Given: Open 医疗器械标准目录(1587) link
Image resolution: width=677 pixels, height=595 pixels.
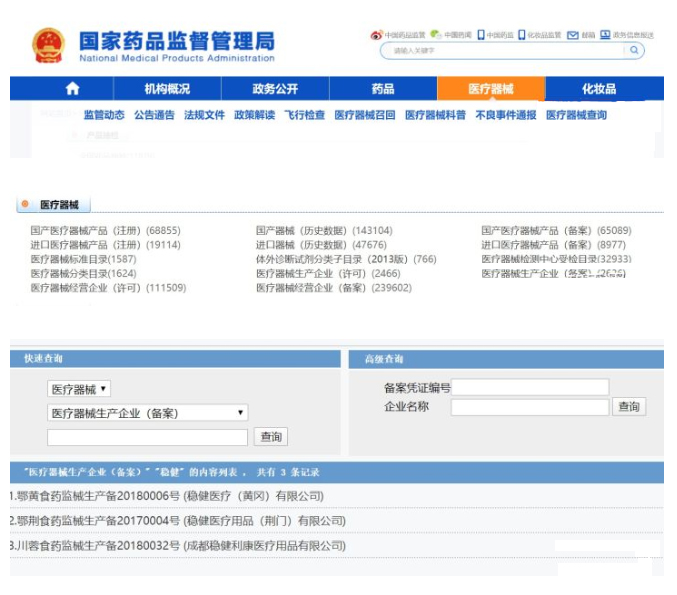Looking at the screenshot, I should click(83, 259).
